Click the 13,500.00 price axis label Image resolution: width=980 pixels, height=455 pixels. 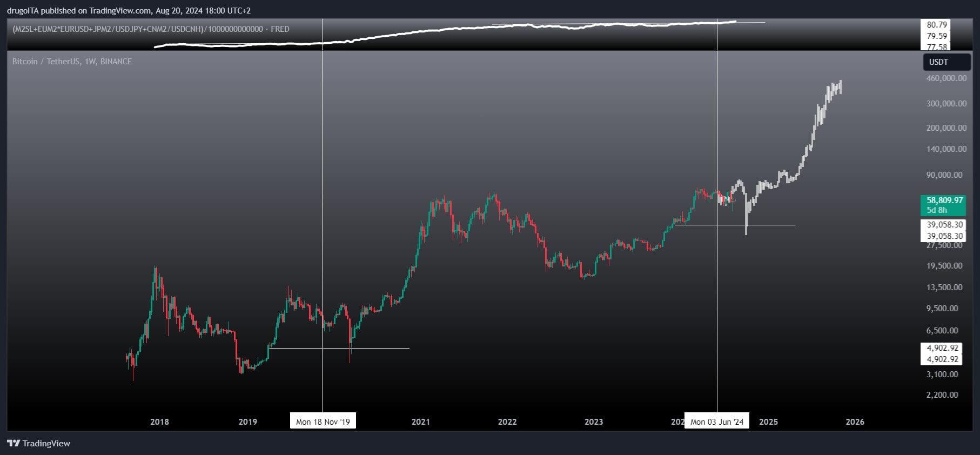(x=944, y=287)
